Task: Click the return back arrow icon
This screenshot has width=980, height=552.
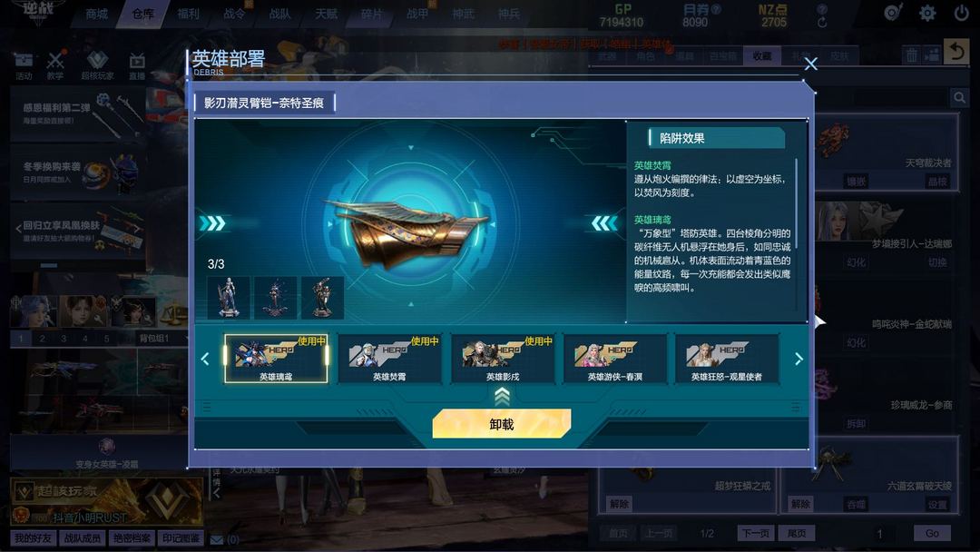Action: click(x=955, y=52)
